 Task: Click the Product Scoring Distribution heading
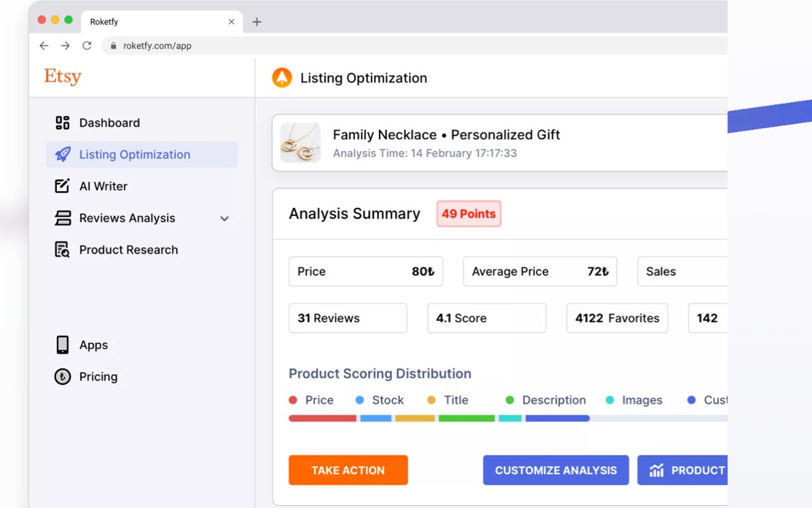pyautogui.click(x=380, y=374)
